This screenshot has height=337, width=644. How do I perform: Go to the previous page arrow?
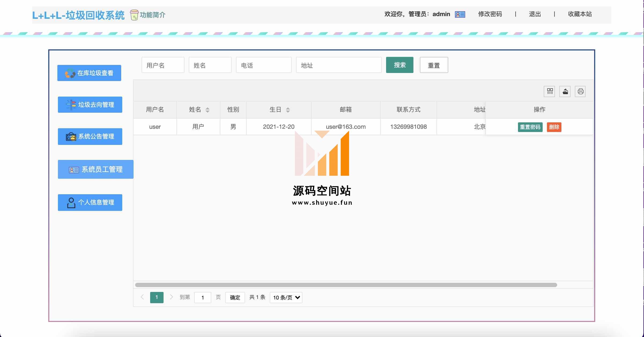(142, 297)
